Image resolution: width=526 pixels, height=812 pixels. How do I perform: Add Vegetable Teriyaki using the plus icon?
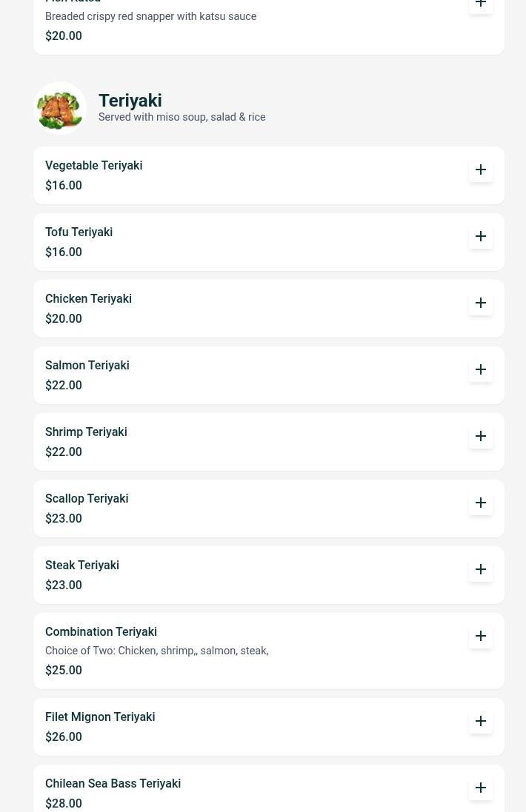(481, 170)
